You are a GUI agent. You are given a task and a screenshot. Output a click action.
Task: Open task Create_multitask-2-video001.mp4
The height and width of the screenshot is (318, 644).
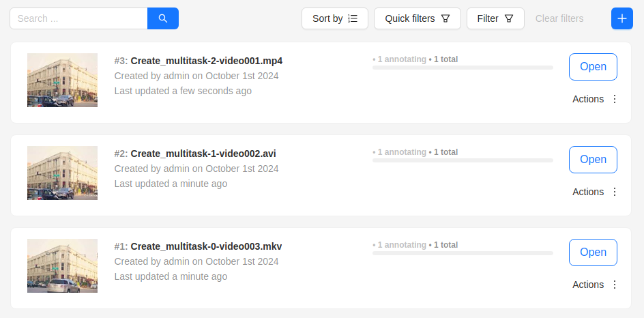point(592,67)
